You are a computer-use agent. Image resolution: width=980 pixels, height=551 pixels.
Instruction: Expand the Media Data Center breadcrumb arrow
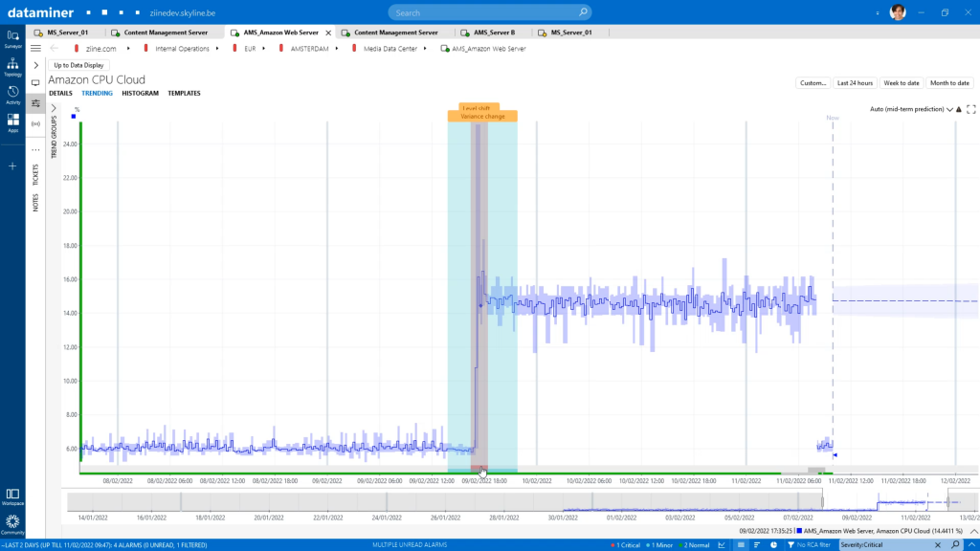point(425,48)
